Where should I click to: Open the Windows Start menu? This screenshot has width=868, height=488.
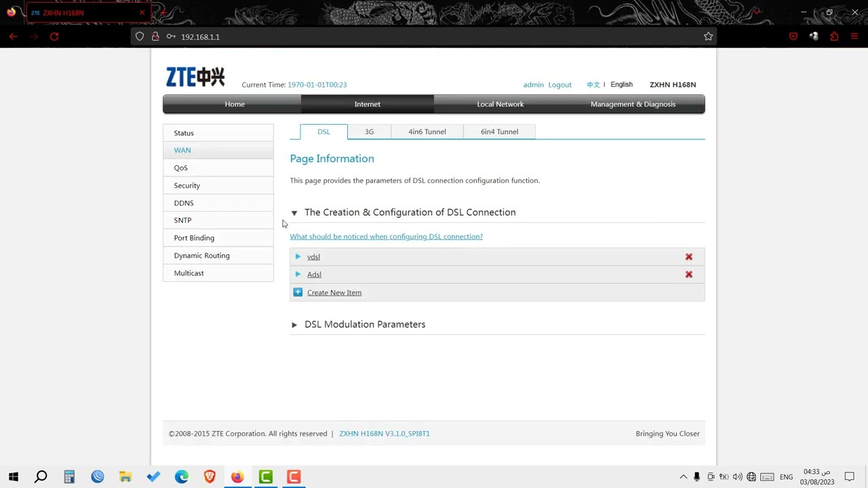pos(13,477)
